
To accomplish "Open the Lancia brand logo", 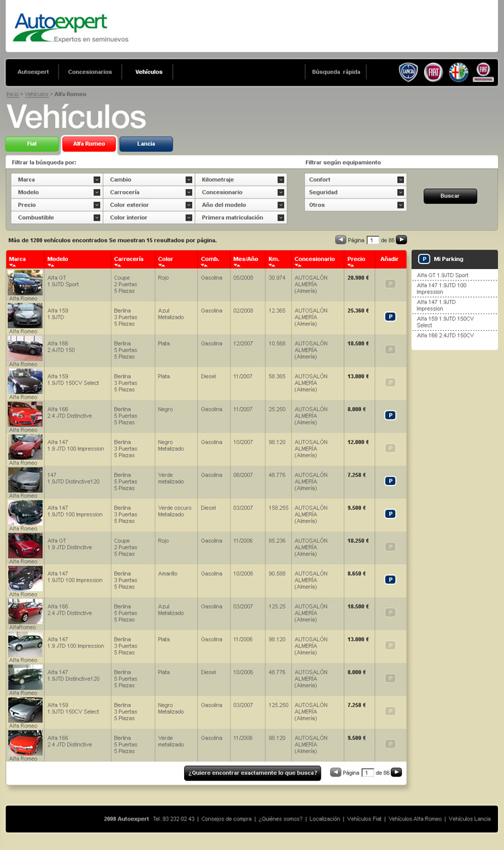I will click(409, 72).
